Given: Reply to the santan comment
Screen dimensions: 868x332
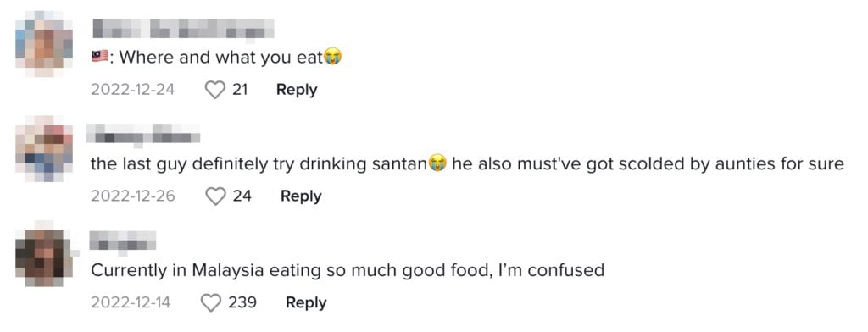Looking at the screenshot, I should point(301,196).
